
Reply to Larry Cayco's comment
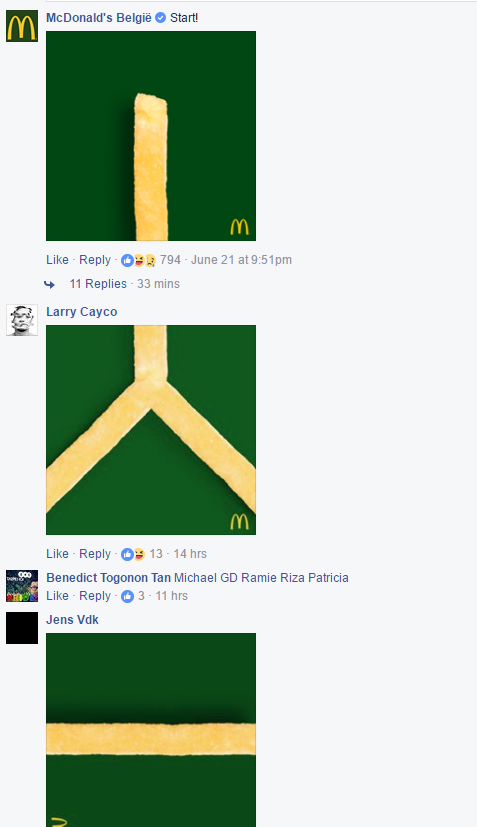click(95, 553)
